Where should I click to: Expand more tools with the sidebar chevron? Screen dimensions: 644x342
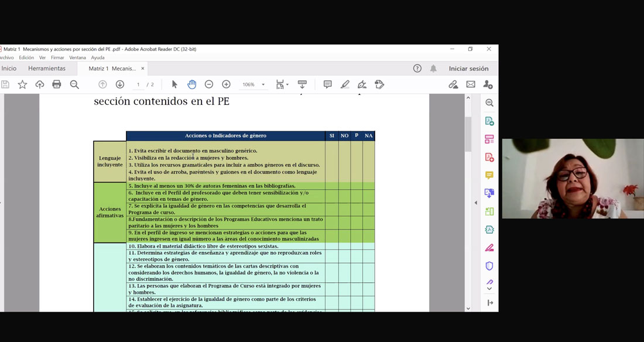pyautogui.click(x=489, y=289)
